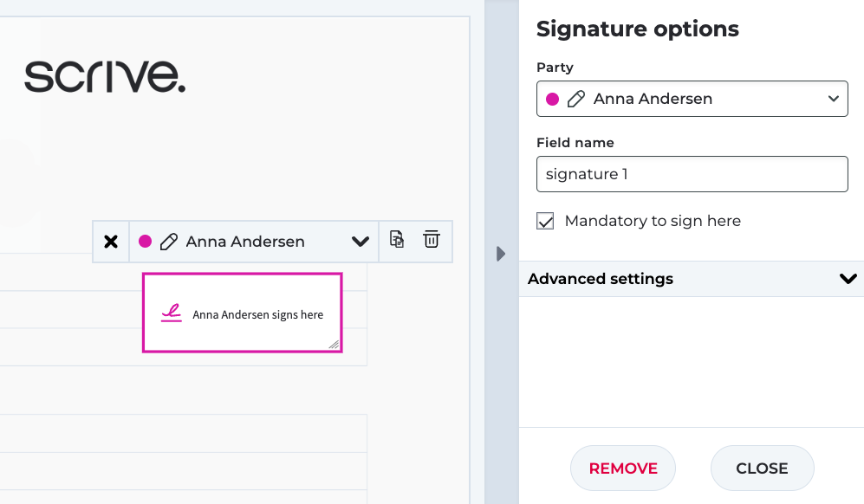The height and width of the screenshot is (504, 864).
Task: Expand the party chevron on the floating toolbar
Action: 361,242
